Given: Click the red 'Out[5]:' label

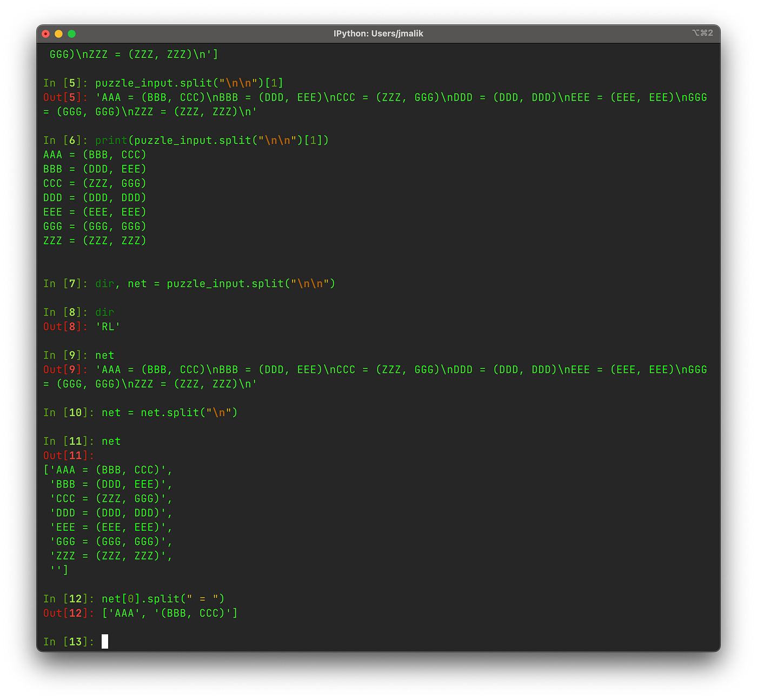Looking at the screenshot, I should pyautogui.click(x=66, y=97).
